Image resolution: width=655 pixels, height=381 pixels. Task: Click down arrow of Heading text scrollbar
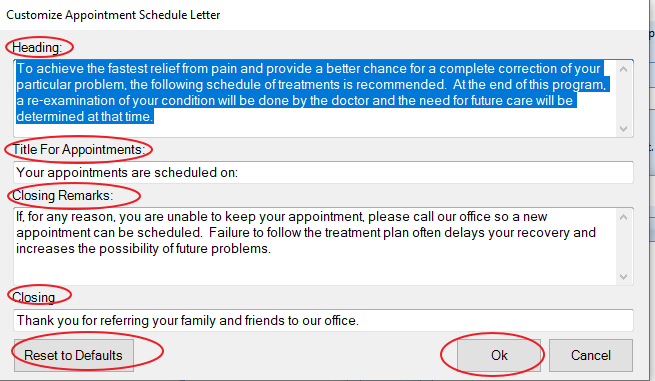[623, 129]
